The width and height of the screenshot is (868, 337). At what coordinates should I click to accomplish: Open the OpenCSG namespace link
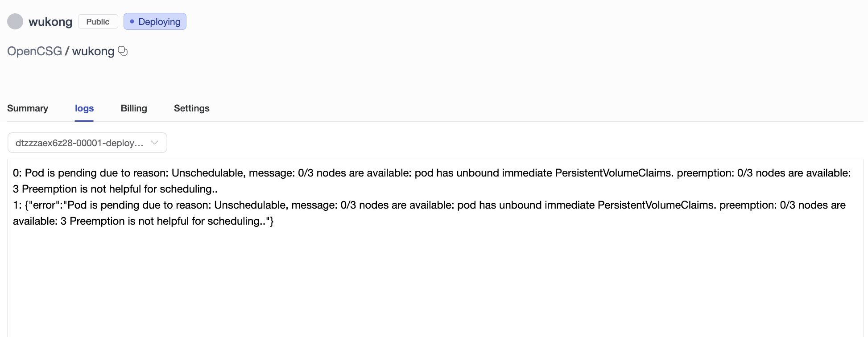pos(34,51)
